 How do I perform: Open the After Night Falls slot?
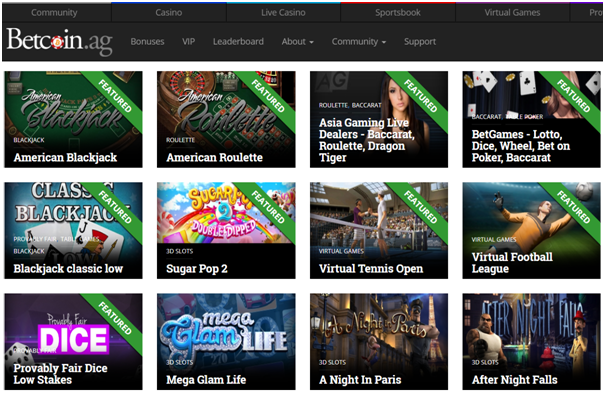point(531,342)
